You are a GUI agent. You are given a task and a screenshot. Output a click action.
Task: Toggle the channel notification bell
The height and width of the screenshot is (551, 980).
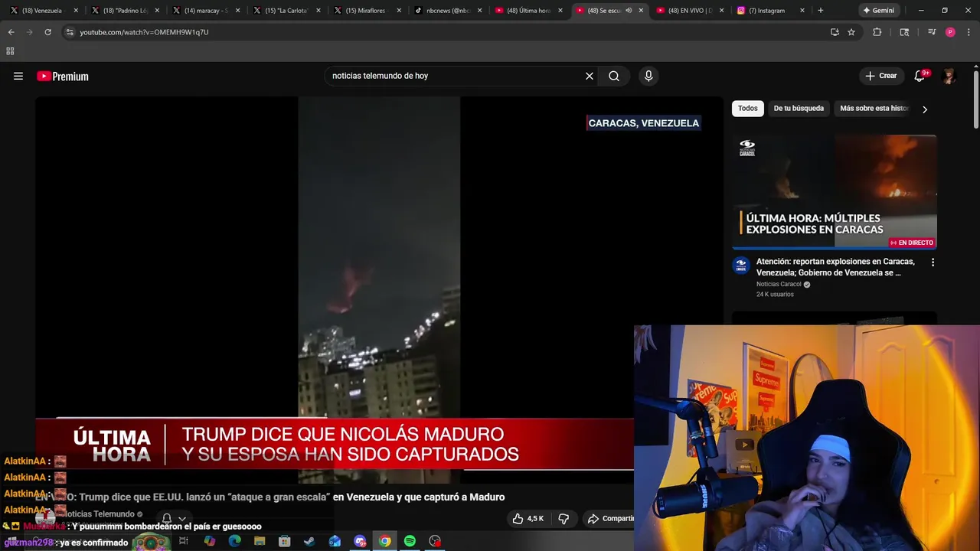tap(166, 519)
